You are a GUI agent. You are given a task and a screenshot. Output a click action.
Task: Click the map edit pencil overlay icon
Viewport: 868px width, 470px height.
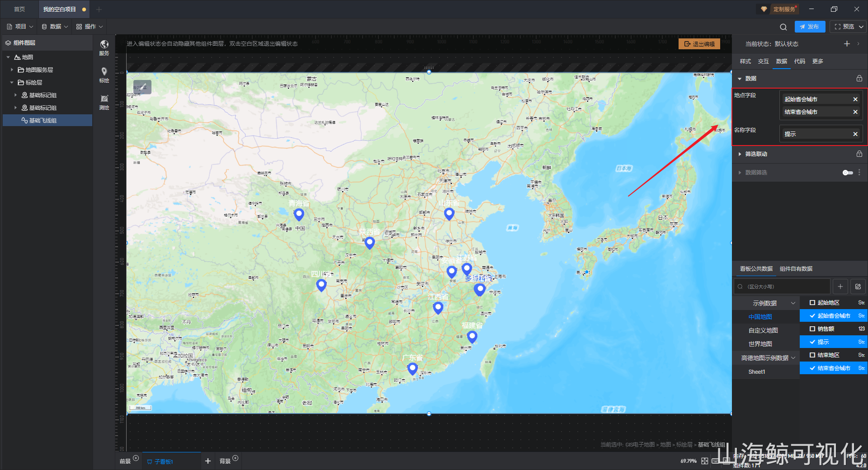tap(142, 87)
